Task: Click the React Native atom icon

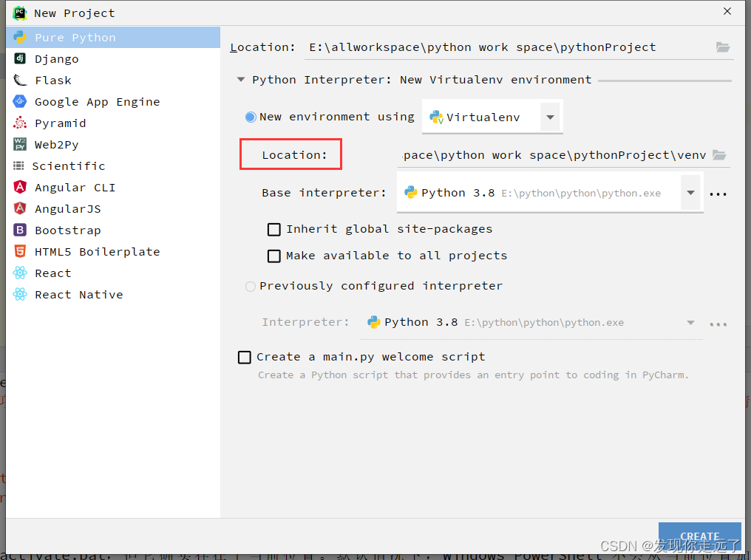Action: 20,294
